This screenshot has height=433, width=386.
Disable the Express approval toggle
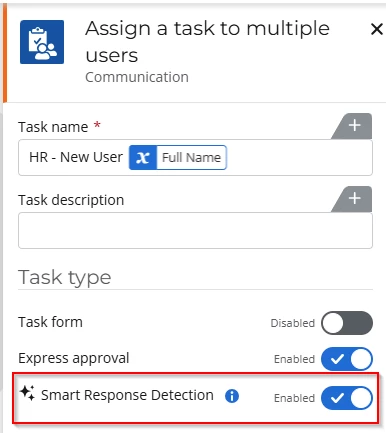click(x=347, y=359)
